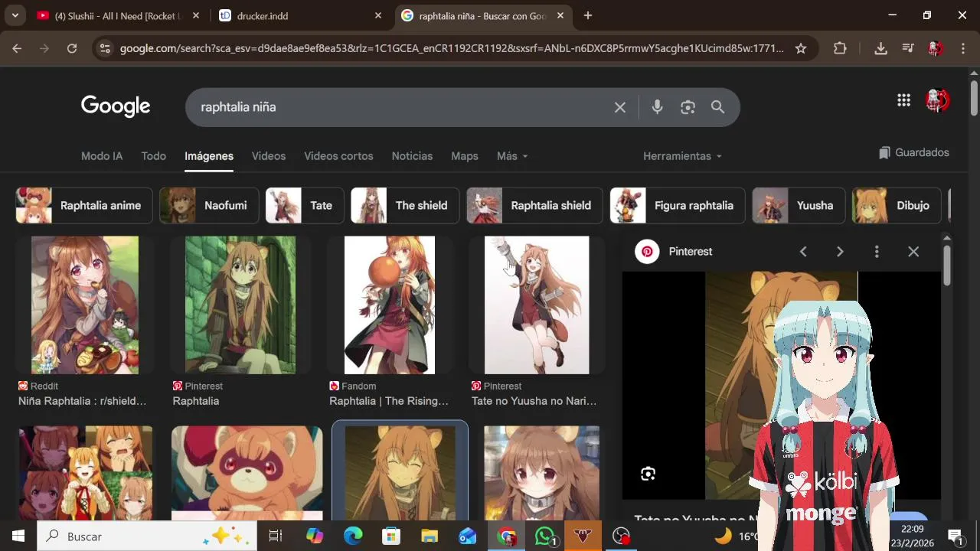
Task: Search inside the previewed image with Lens
Action: pyautogui.click(x=648, y=474)
